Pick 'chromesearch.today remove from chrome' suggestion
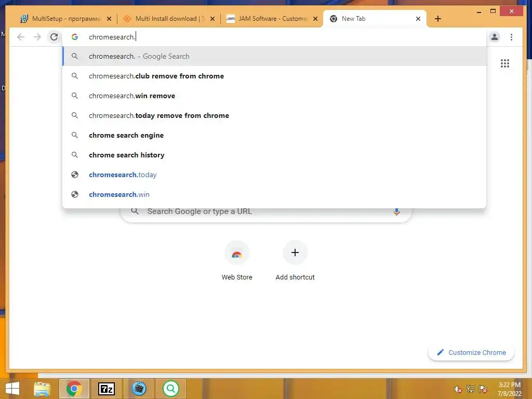532x399 pixels. tap(274, 115)
